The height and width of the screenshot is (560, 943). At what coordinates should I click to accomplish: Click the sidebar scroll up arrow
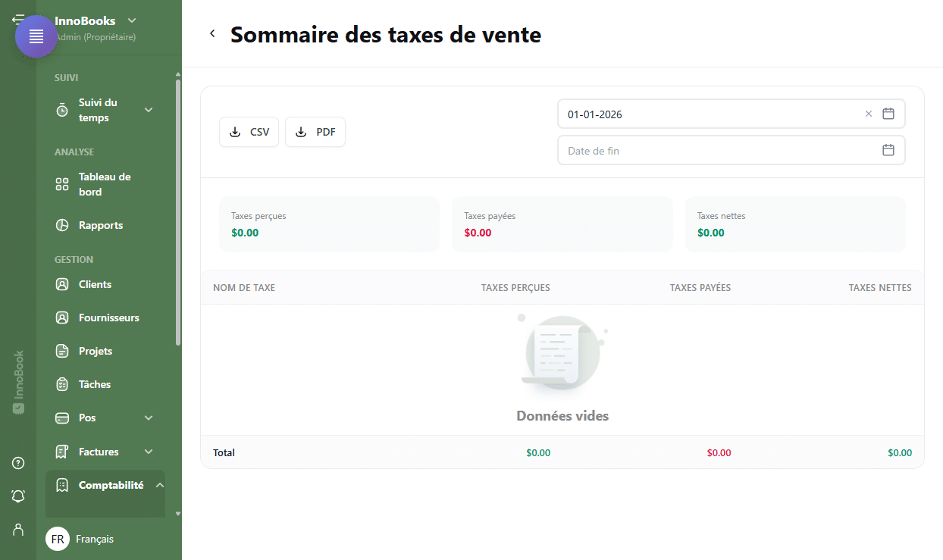pyautogui.click(x=178, y=74)
